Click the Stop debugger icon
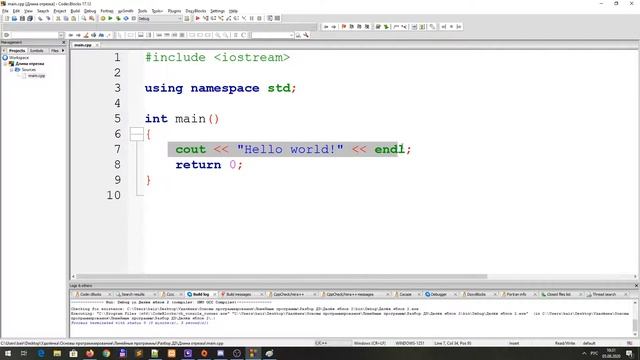 point(259,18)
